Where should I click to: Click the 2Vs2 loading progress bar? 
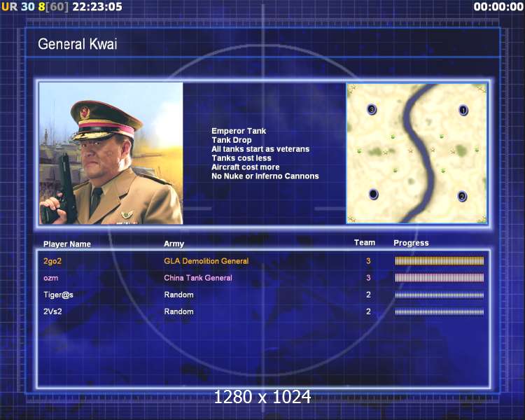click(x=440, y=311)
